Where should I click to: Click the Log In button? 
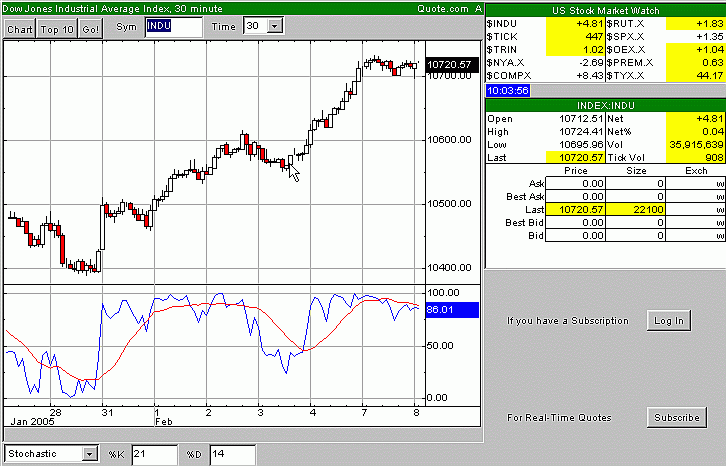pos(668,320)
